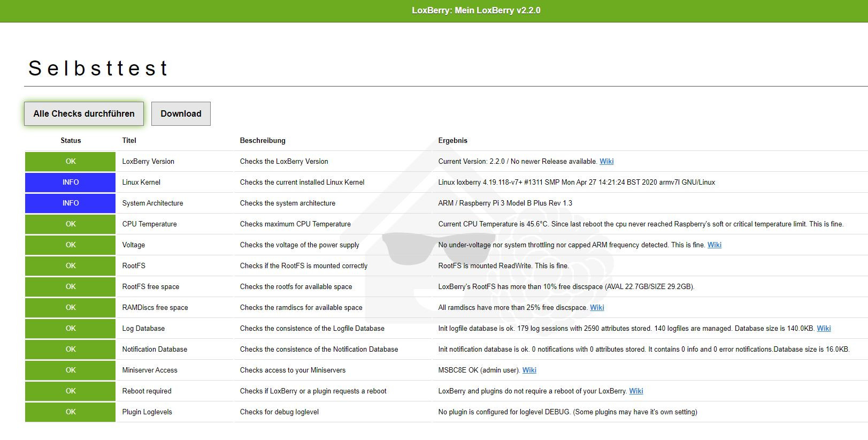Image resolution: width=868 pixels, height=440 pixels.
Task: Click the RootFS free discspace result text
Action: point(566,286)
